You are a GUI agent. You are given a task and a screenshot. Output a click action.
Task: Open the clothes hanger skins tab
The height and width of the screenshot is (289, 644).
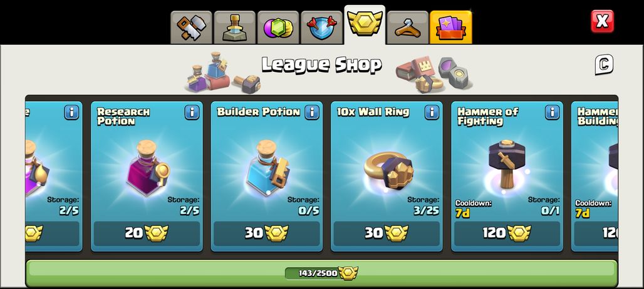coord(408,28)
